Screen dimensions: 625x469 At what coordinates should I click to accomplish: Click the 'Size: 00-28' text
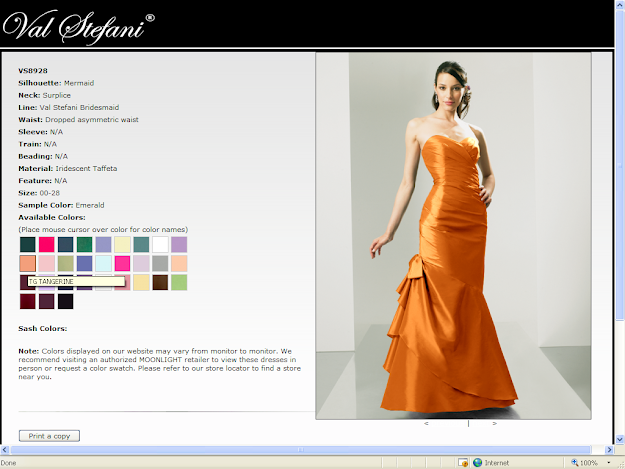click(39, 193)
